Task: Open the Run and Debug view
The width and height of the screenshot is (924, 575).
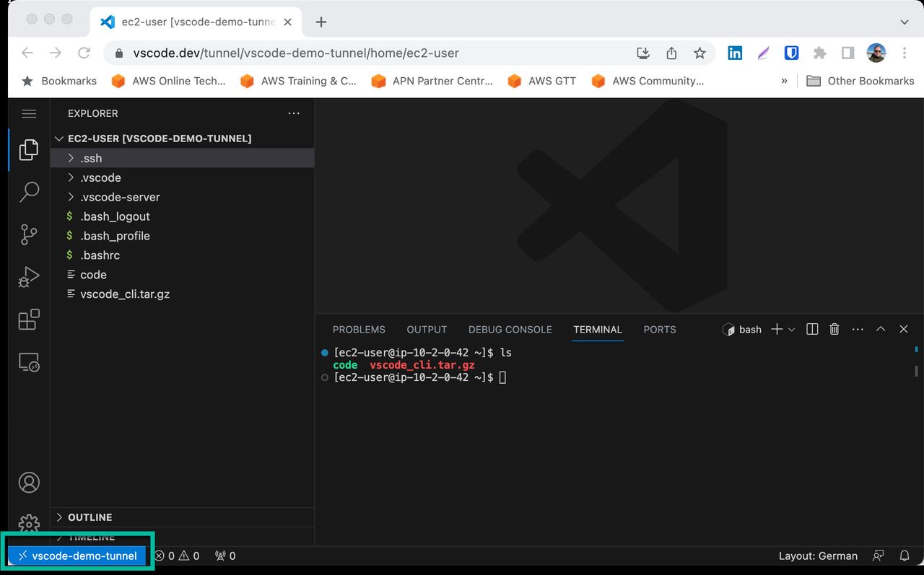Action: point(29,276)
